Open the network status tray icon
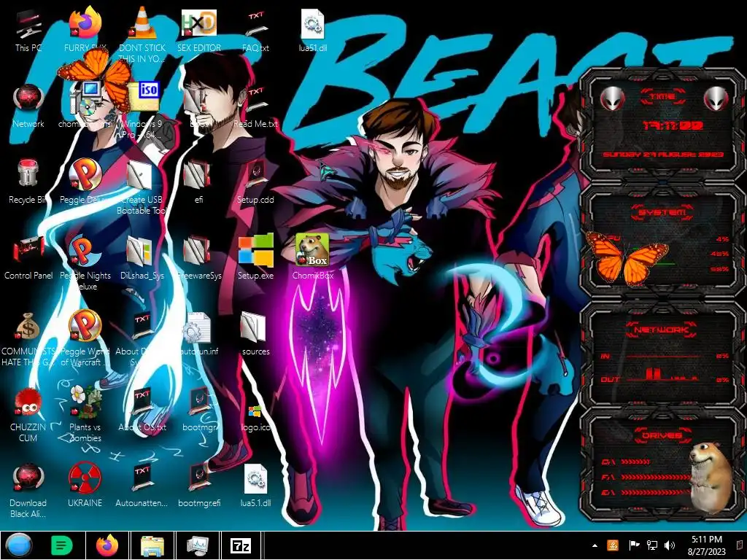 pos(651,545)
